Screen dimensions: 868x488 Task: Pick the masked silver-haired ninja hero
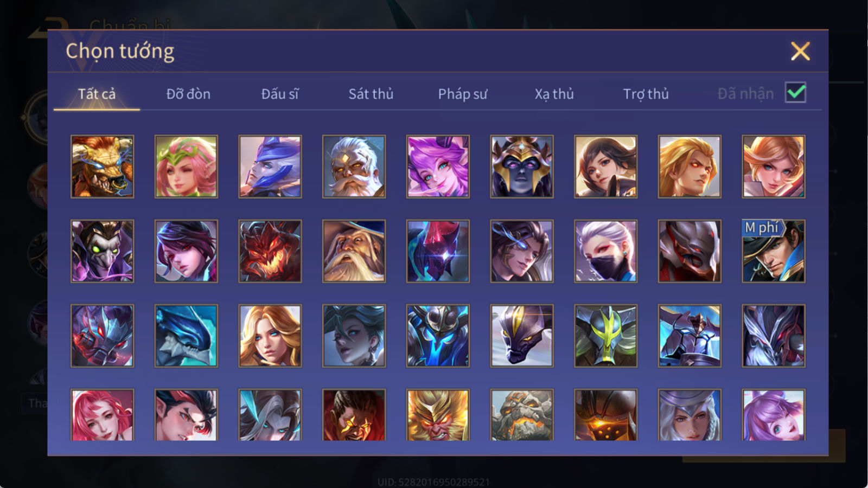(x=606, y=251)
